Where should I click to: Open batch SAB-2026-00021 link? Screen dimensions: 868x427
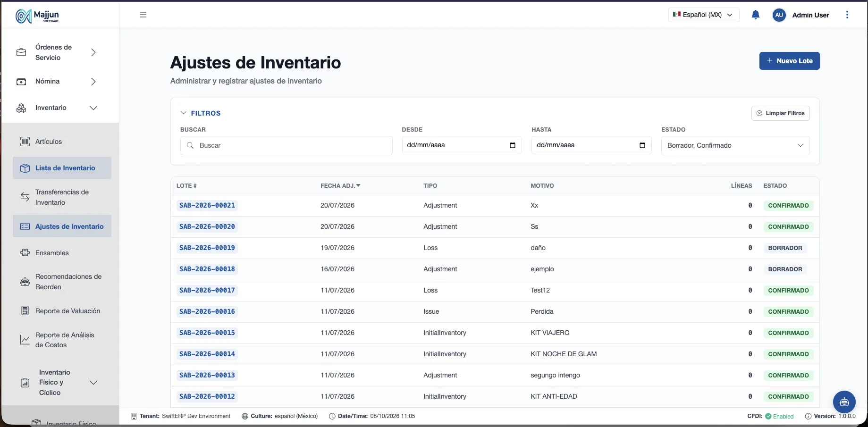pyautogui.click(x=207, y=205)
